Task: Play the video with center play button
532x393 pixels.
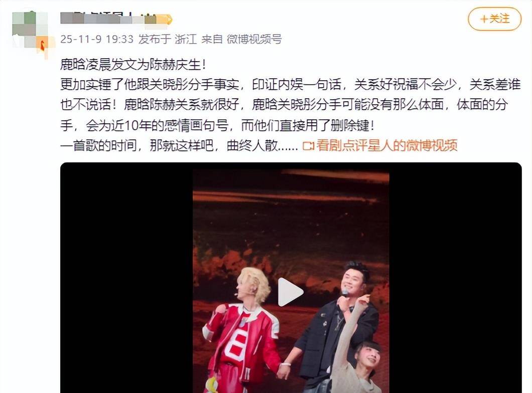Action: [291, 292]
